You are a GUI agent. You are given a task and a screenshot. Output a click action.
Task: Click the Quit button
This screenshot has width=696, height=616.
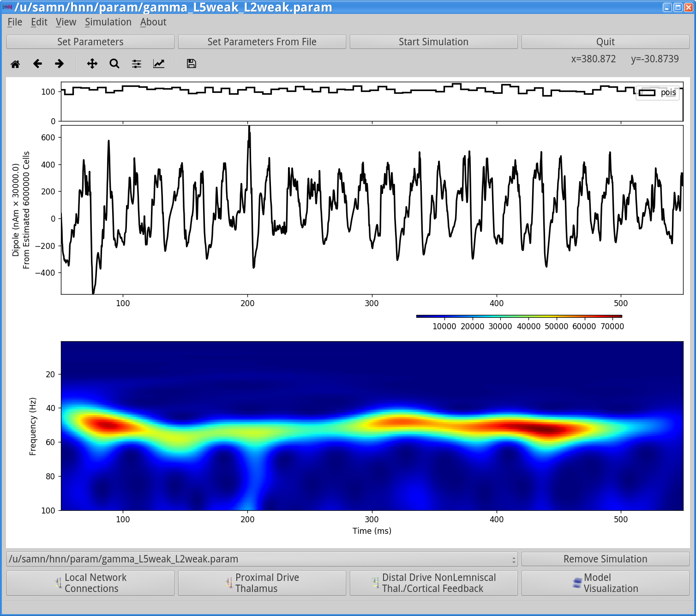606,42
